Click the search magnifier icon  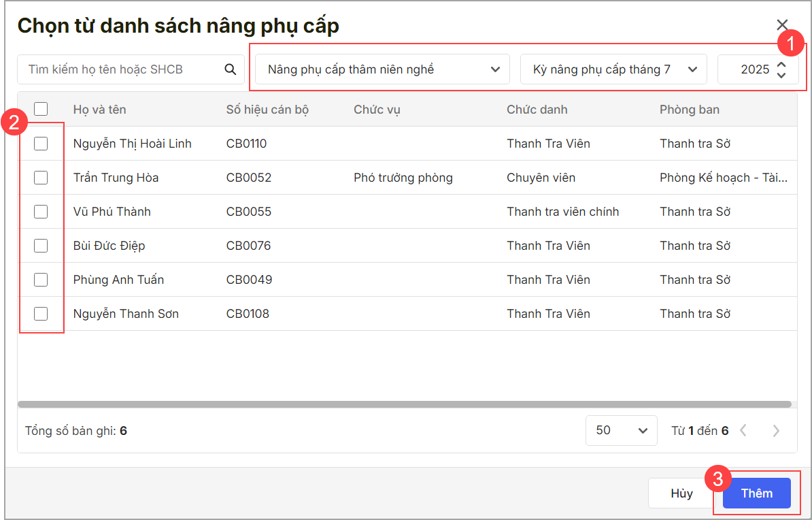tap(231, 69)
